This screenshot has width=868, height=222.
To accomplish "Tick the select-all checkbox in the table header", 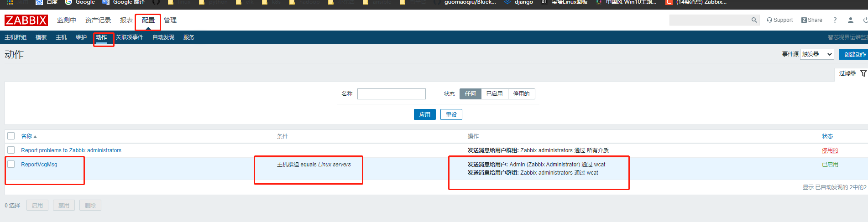I will [11, 136].
